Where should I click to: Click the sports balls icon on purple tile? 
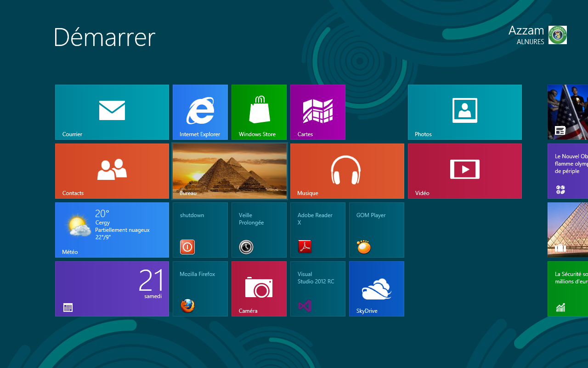point(560,190)
